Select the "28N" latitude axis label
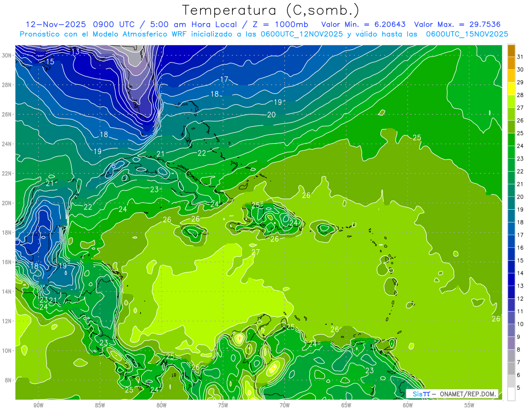 click(x=6, y=85)
